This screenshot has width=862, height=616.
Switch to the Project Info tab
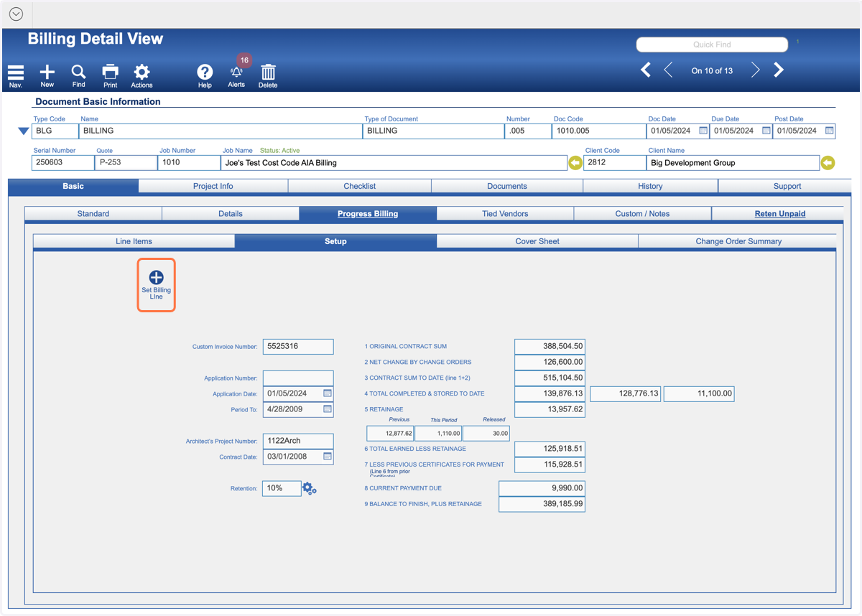(x=213, y=186)
